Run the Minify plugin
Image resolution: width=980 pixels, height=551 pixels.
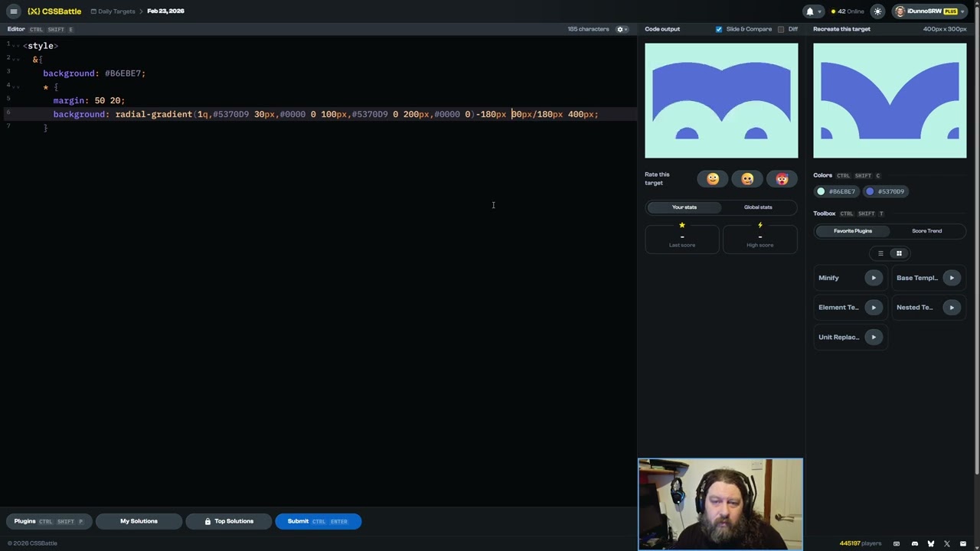point(873,278)
